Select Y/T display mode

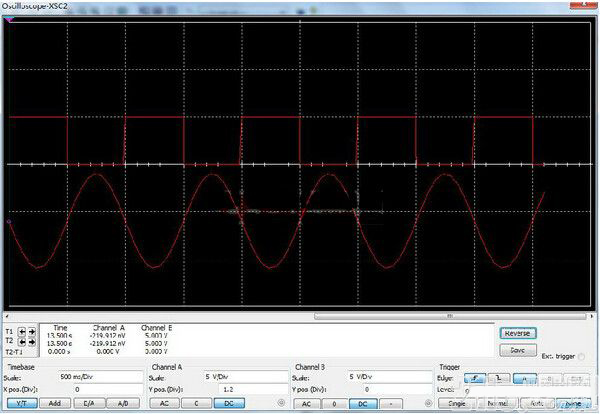[x=20, y=403]
